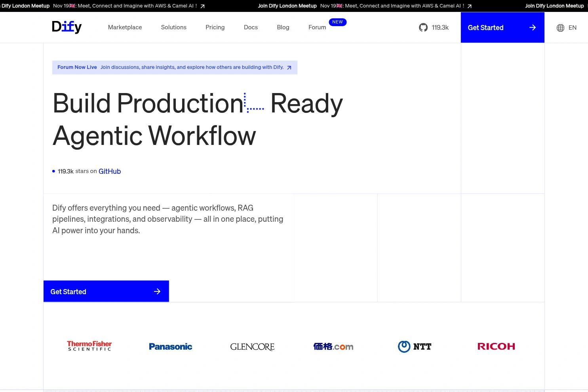Click the header Get Started button
This screenshot has width=588, height=392.
(x=502, y=27)
